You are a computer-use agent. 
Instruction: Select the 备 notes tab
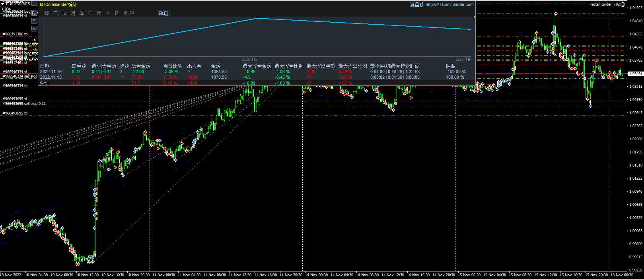click(x=117, y=13)
